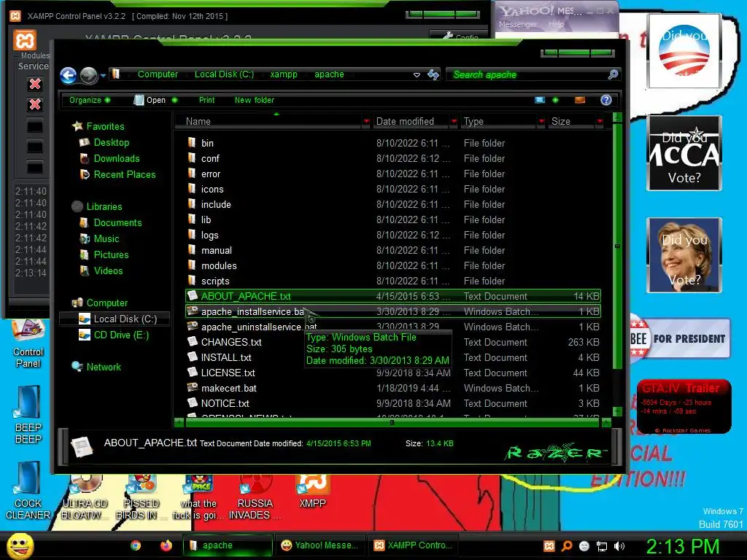Click the Change your view icon
Screen dimensions: 747x560
[540, 100]
